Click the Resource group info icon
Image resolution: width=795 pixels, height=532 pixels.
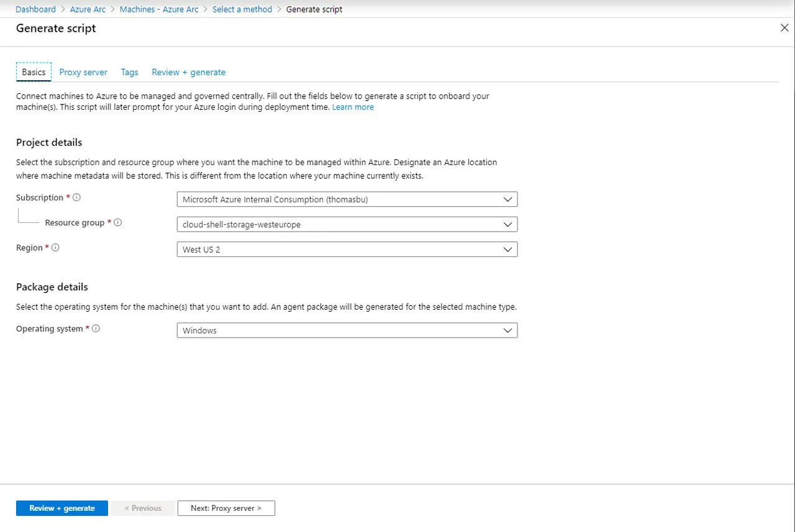click(x=117, y=222)
